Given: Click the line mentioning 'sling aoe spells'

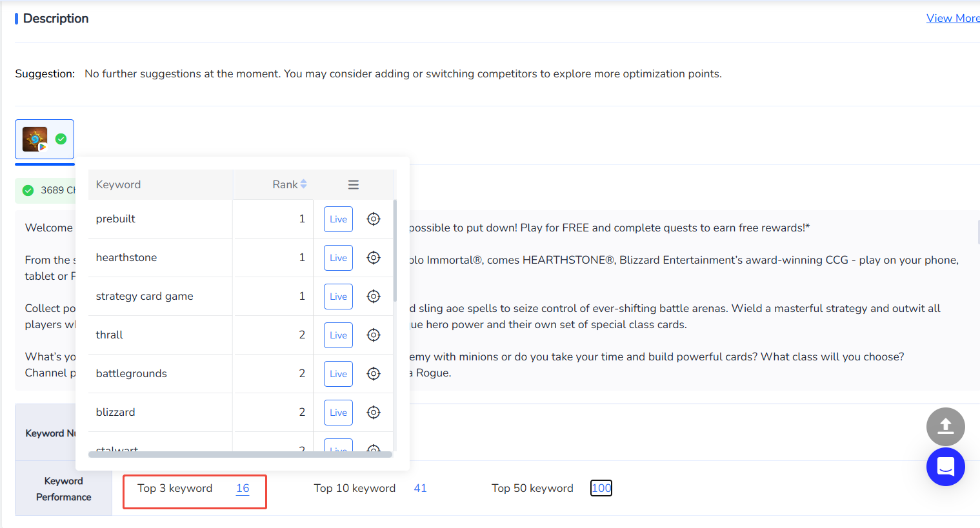Looking at the screenshot, I should coord(675,308).
